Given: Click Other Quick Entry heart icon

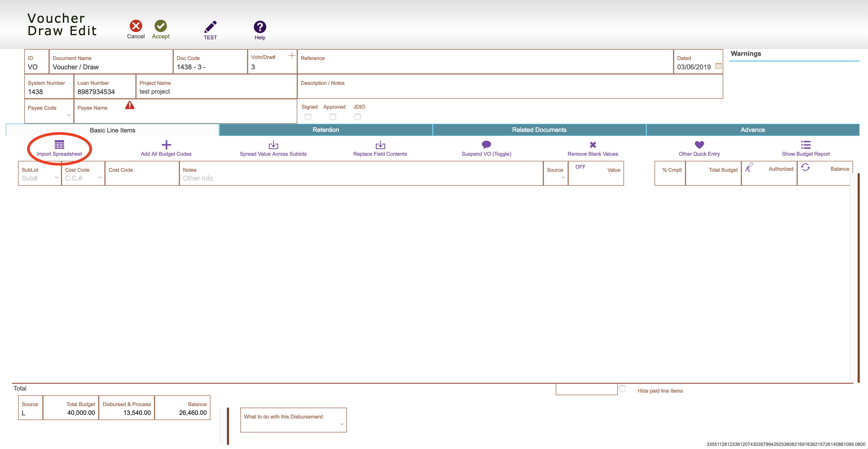Looking at the screenshot, I should click(x=699, y=145).
